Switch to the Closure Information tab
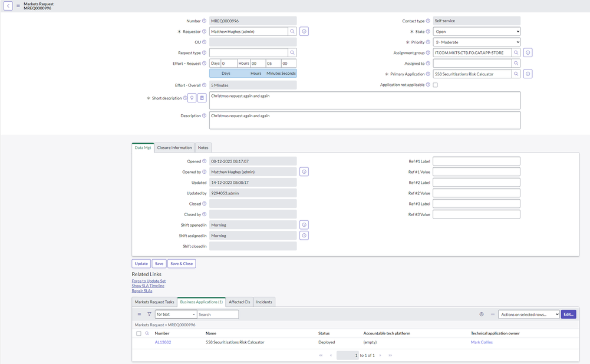This screenshot has height=364, width=590. [174, 148]
